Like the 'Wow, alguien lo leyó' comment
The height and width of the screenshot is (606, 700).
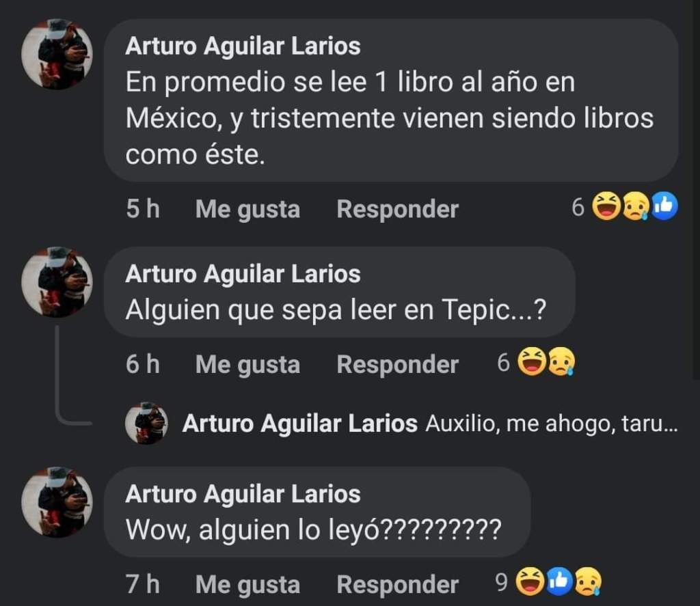click(247, 585)
